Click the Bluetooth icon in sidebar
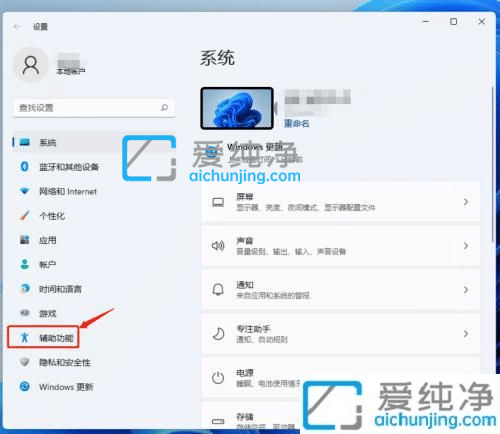This screenshot has width=500, height=434. click(24, 166)
